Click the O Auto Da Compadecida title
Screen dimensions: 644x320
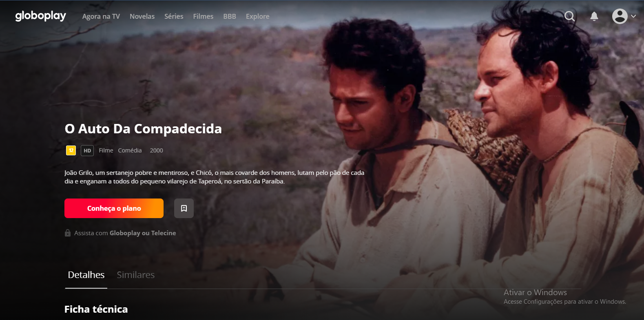click(x=143, y=129)
